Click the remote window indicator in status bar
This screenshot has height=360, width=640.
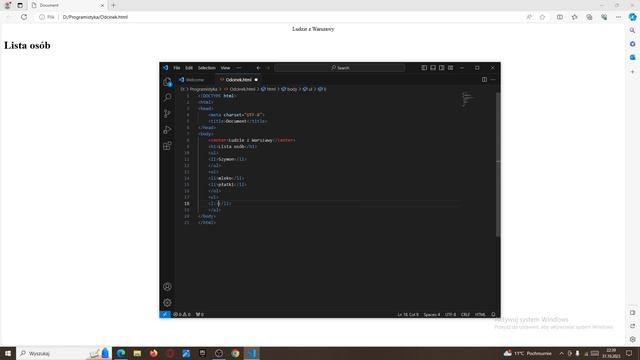tap(165, 314)
